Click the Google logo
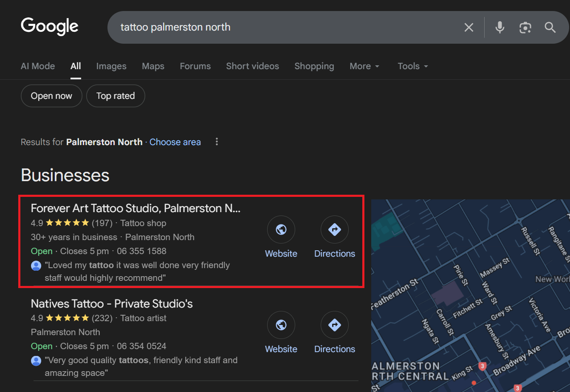570x392 pixels. tap(50, 26)
